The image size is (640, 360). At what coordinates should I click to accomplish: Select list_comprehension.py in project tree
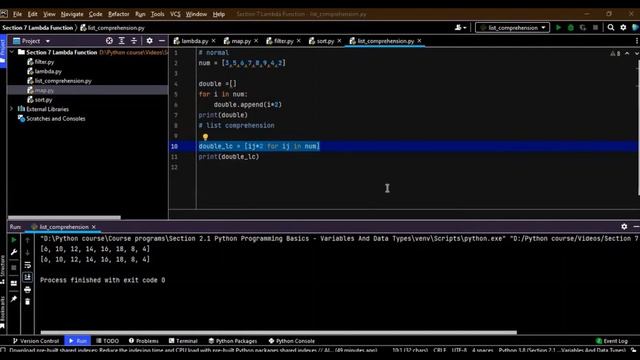(x=63, y=81)
